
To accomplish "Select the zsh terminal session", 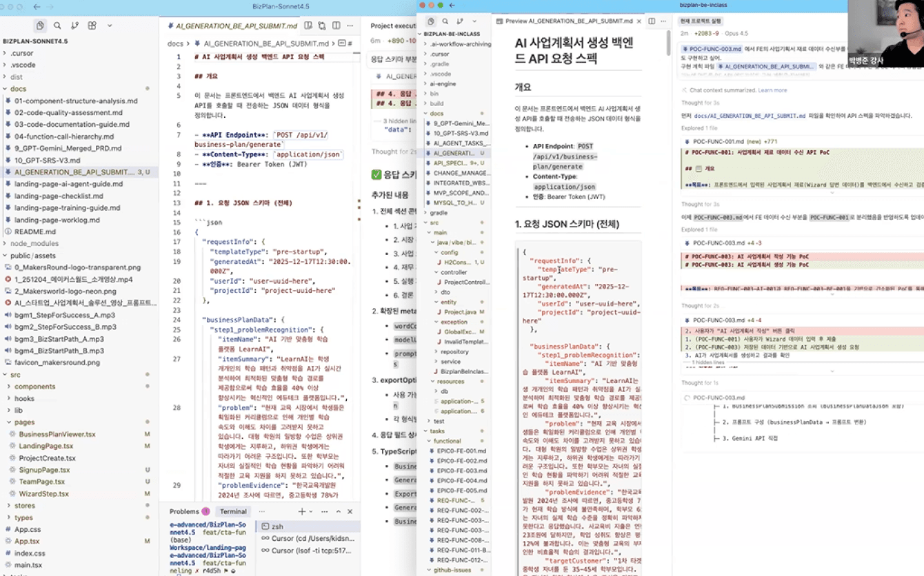I will coord(308,526).
